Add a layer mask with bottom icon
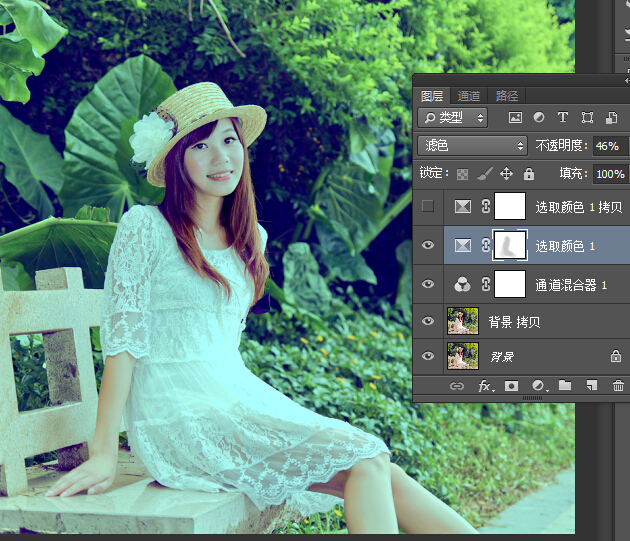Screen dimensions: 630x541 click(511, 386)
